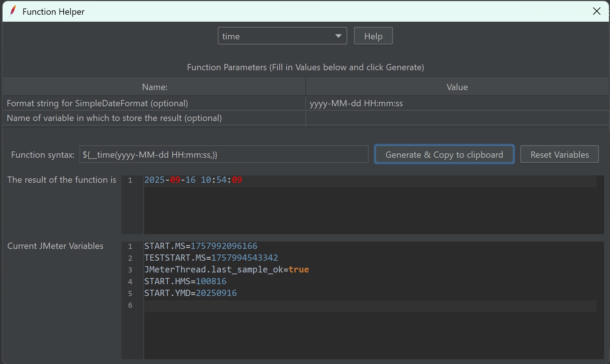This screenshot has width=610, height=364.
Task: Click the JMeterThread.last_sample_ok=true line
Action: click(226, 270)
